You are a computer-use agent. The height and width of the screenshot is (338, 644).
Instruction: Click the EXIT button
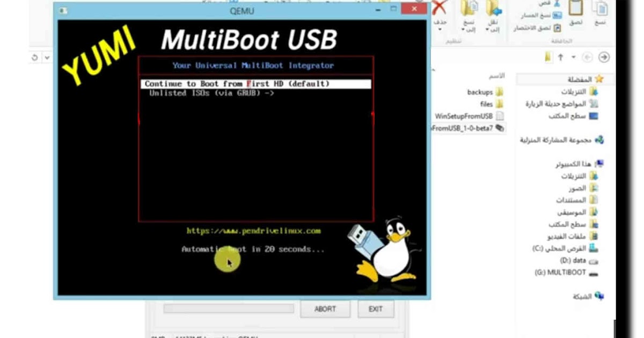click(376, 308)
